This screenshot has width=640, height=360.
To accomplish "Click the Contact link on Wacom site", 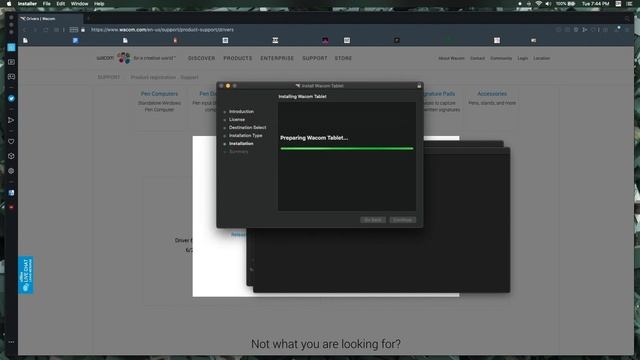I will (x=477, y=58).
